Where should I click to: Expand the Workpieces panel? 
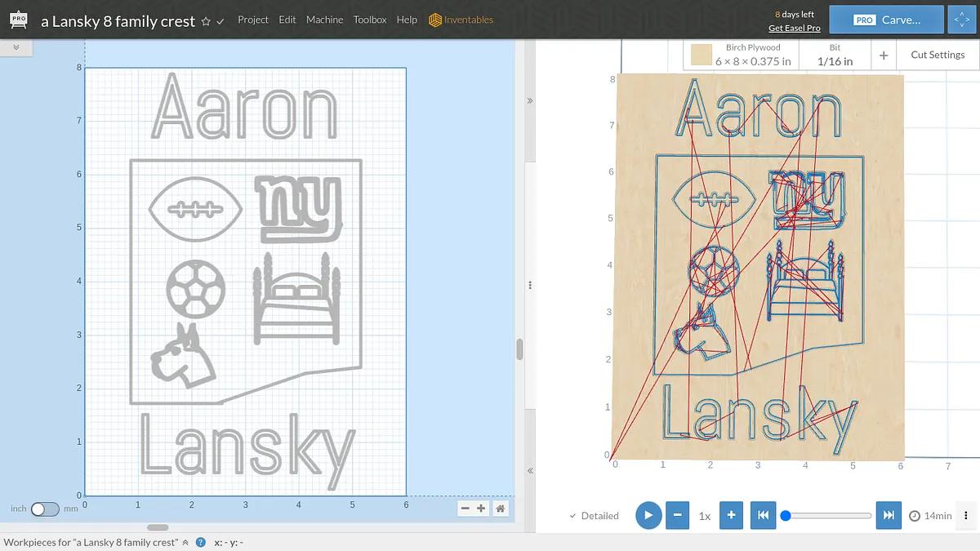click(x=185, y=542)
